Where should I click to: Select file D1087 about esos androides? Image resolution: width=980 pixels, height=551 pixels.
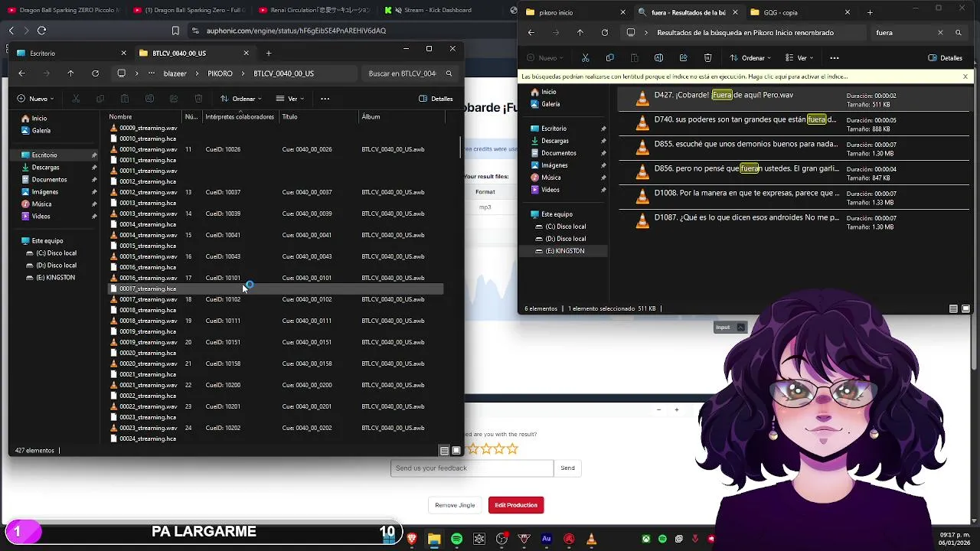pyautogui.click(x=795, y=222)
